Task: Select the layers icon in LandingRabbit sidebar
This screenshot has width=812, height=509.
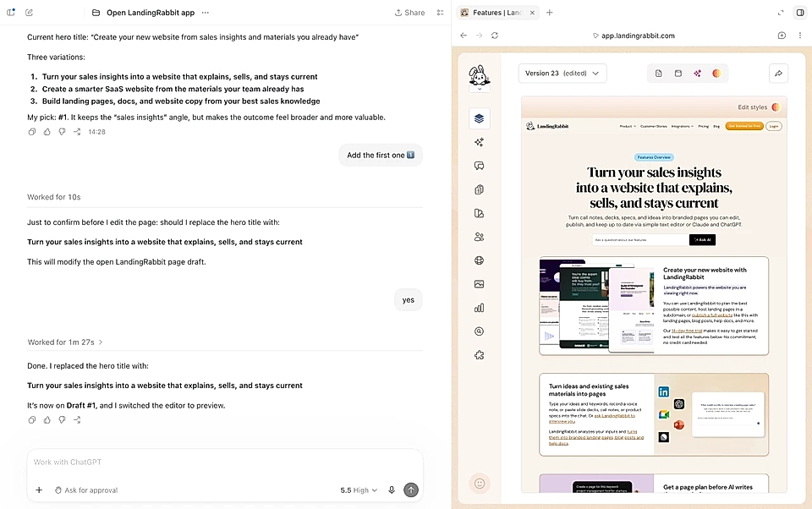Action: tap(479, 118)
